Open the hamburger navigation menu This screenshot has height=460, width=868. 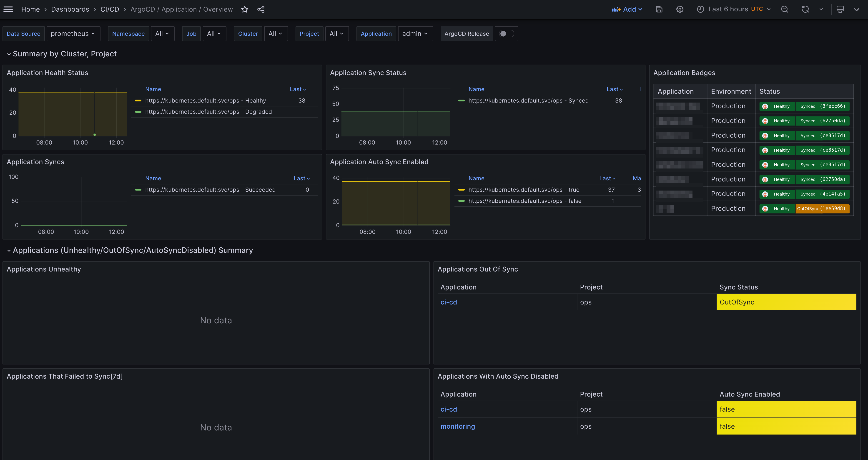pos(8,9)
